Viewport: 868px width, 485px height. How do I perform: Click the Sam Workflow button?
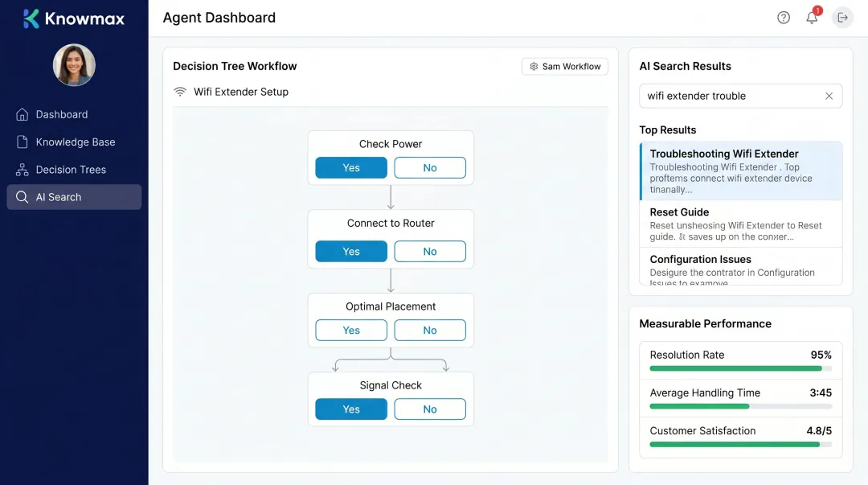(x=565, y=67)
